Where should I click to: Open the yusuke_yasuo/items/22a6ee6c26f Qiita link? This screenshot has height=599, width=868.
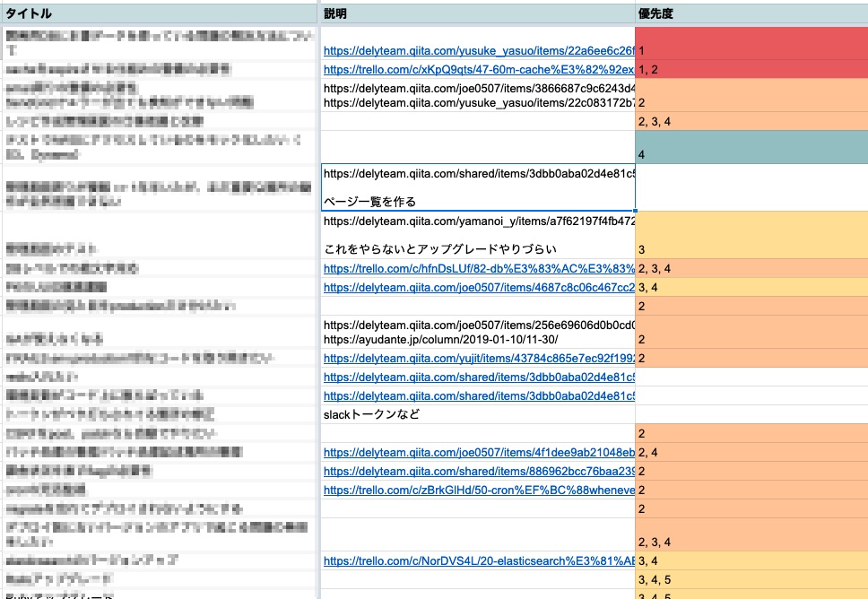tap(479, 51)
